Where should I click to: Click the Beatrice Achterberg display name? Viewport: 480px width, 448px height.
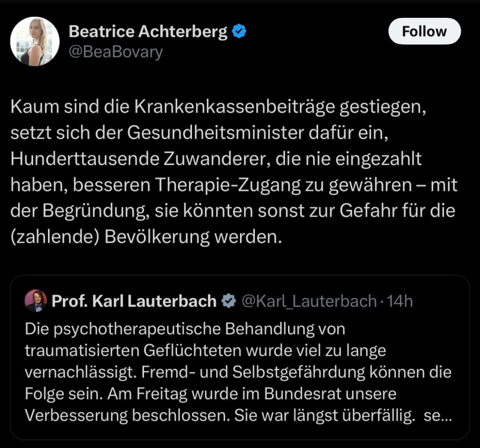[148, 31]
